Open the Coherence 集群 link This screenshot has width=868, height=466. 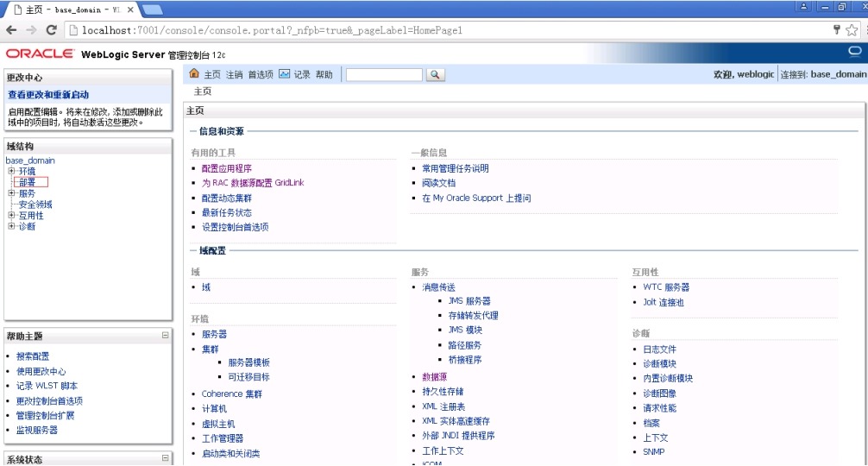tap(232, 394)
